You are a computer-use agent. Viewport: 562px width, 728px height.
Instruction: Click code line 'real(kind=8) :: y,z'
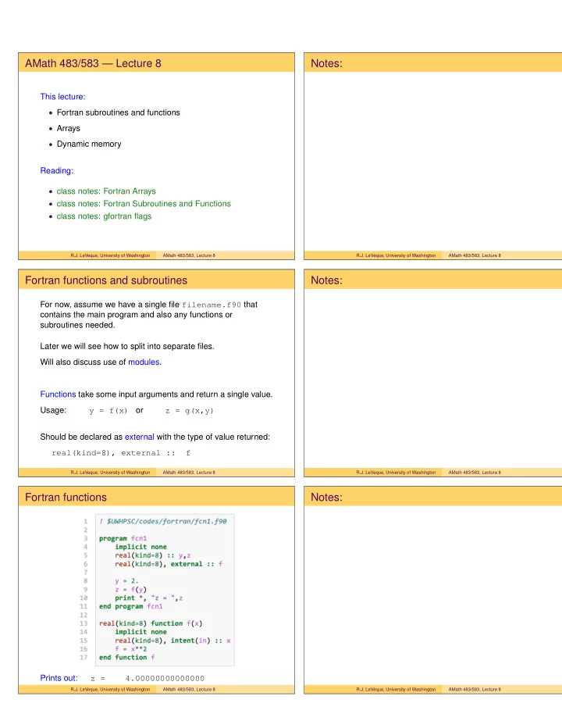(153, 555)
